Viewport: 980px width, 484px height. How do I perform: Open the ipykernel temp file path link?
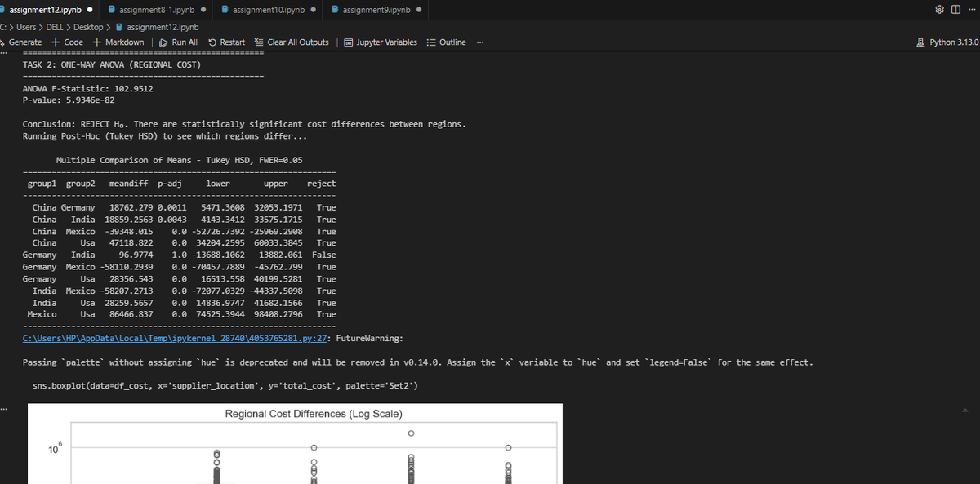176,338
